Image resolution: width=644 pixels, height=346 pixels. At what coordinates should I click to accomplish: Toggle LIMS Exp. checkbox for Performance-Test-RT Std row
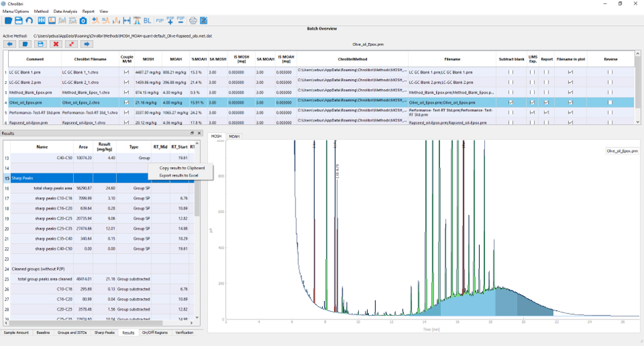click(532, 112)
